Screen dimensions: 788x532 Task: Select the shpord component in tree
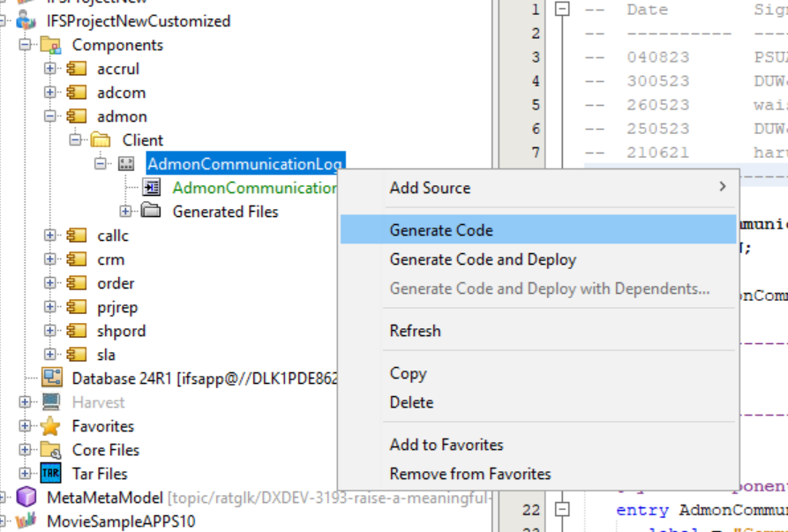[x=121, y=331]
